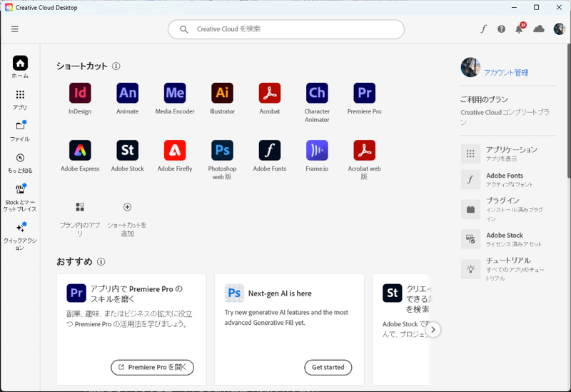The image size is (571, 392).
Task: Launch the Media Encoder shortcut icon
Action: (x=175, y=93)
